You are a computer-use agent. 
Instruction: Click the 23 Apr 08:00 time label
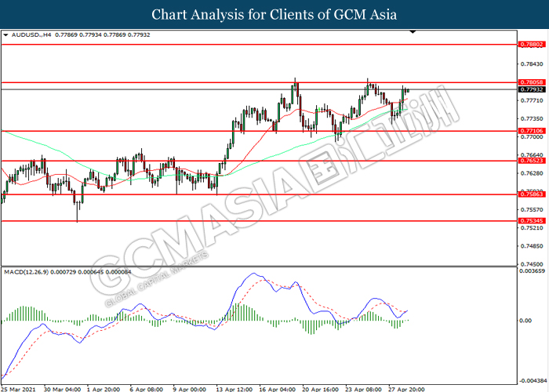tap(363, 389)
